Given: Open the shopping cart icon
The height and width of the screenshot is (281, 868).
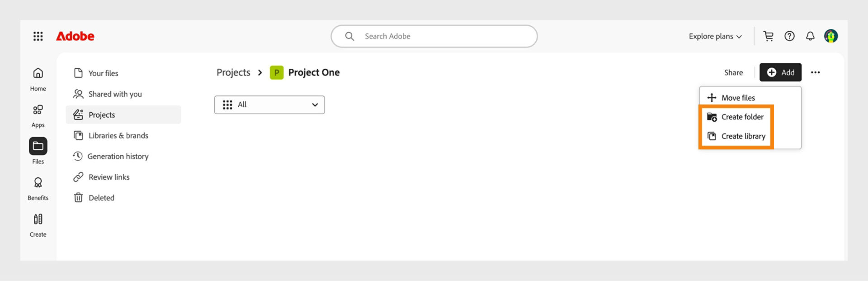Looking at the screenshot, I should pos(768,36).
